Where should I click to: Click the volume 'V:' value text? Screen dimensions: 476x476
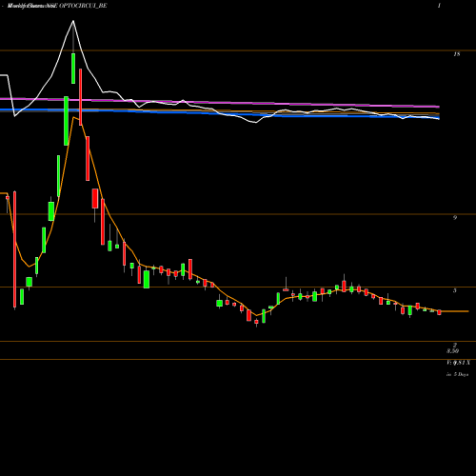(x=458, y=363)
